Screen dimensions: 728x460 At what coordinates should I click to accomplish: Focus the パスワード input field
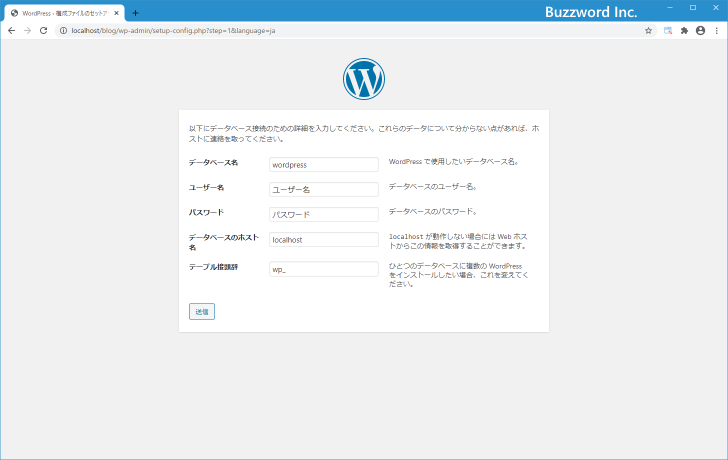324,214
